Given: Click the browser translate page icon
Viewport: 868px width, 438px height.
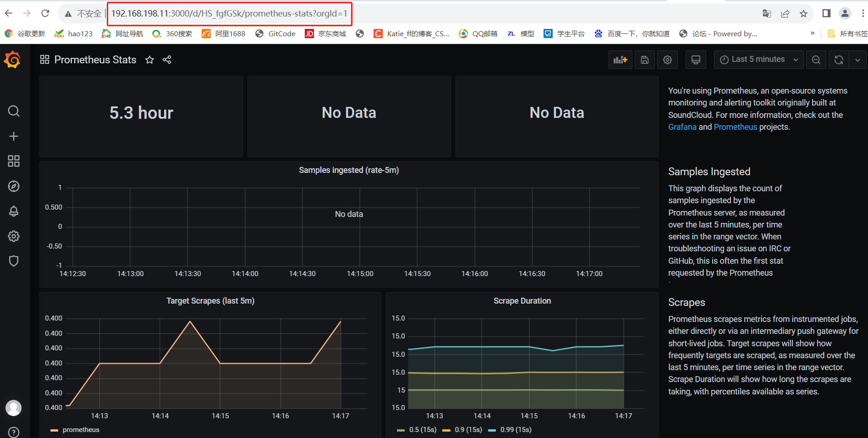Looking at the screenshot, I should [x=767, y=14].
